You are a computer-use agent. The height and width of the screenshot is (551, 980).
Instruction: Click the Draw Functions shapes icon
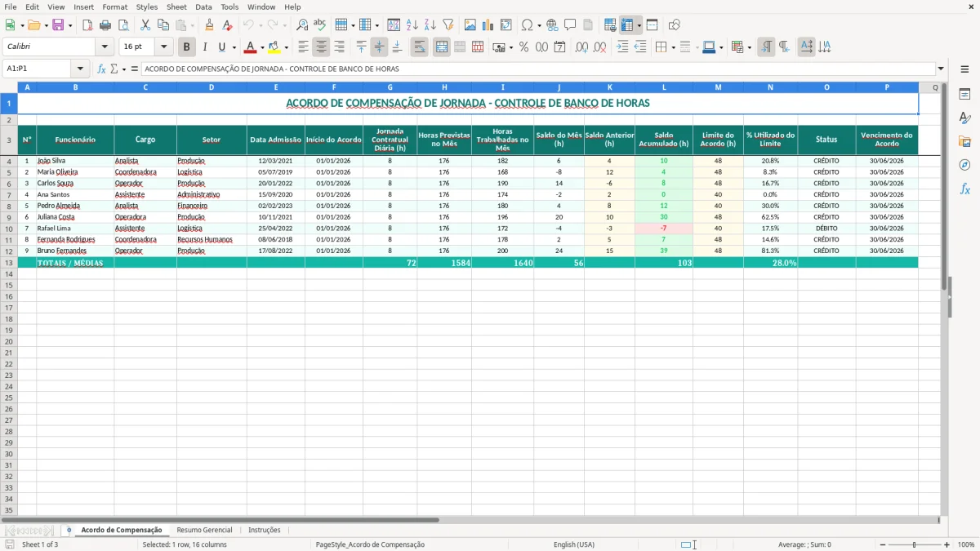(675, 25)
